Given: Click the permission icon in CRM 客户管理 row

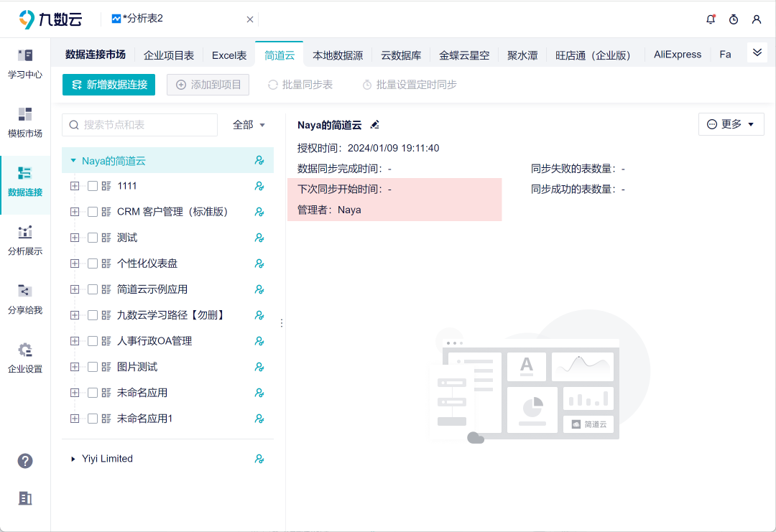Looking at the screenshot, I should click(259, 212).
